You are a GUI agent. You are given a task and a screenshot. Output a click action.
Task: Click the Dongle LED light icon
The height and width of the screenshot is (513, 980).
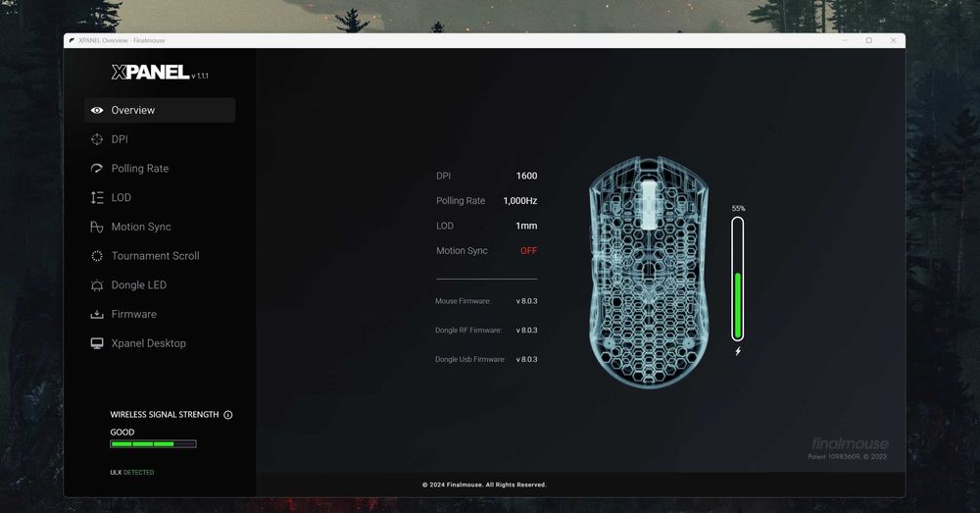pyautogui.click(x=97, y=285)
